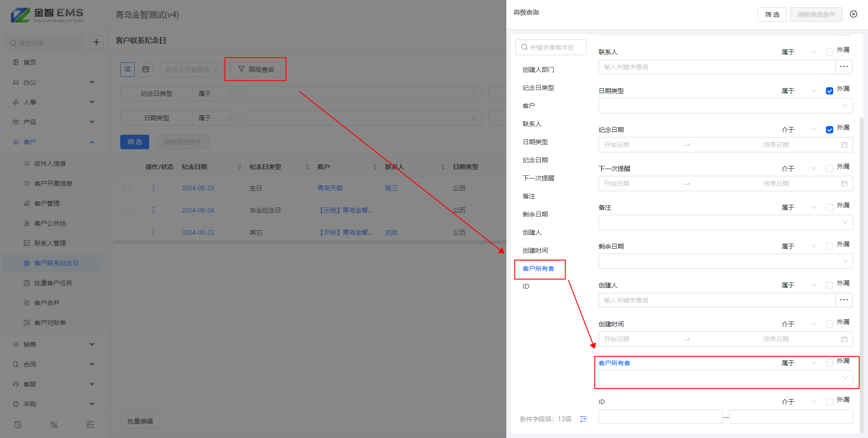Screen dimensions: 868x438
Task: Open condition fields settings icon
Action: 583,419
